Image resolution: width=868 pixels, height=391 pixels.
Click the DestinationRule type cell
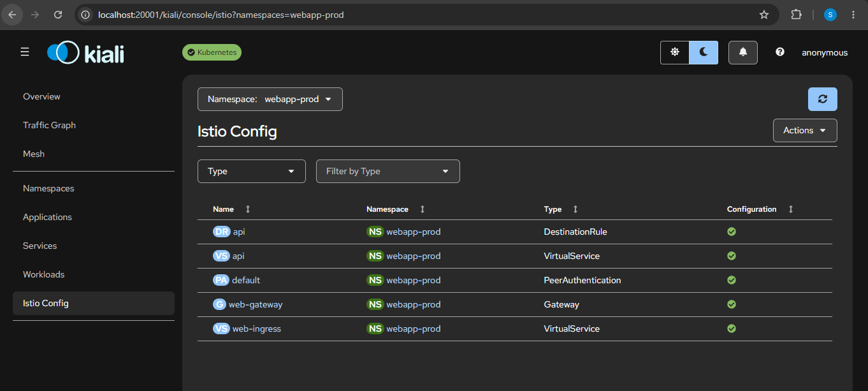pyautogui.click(x=575, y=232)
